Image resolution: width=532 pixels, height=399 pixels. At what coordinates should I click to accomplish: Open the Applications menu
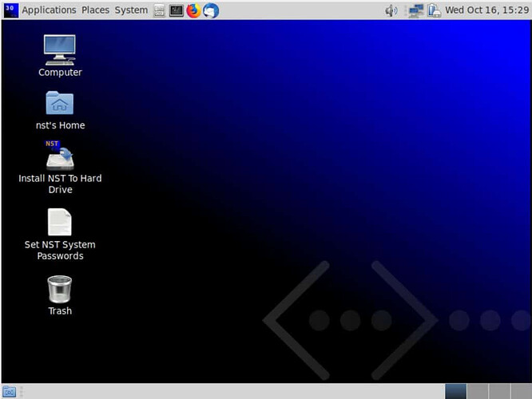coord(49,10)
